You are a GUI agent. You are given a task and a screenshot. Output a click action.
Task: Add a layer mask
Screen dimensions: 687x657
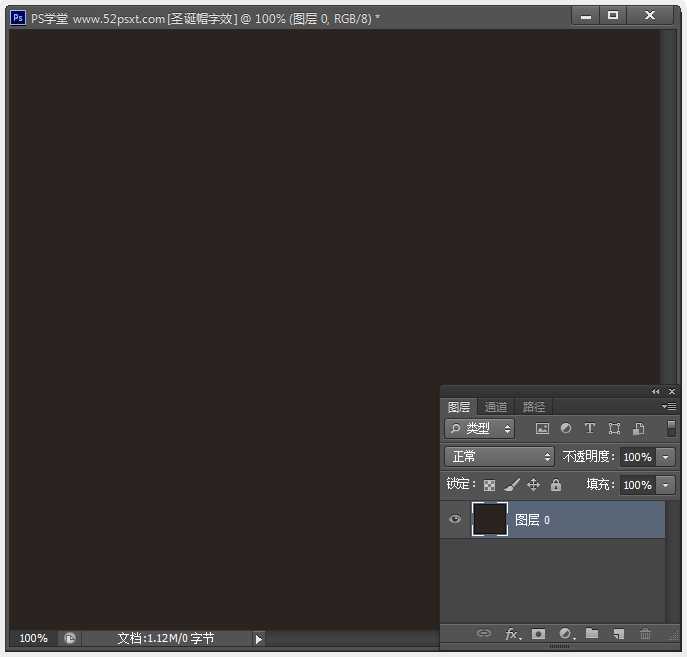pos(539,634)
